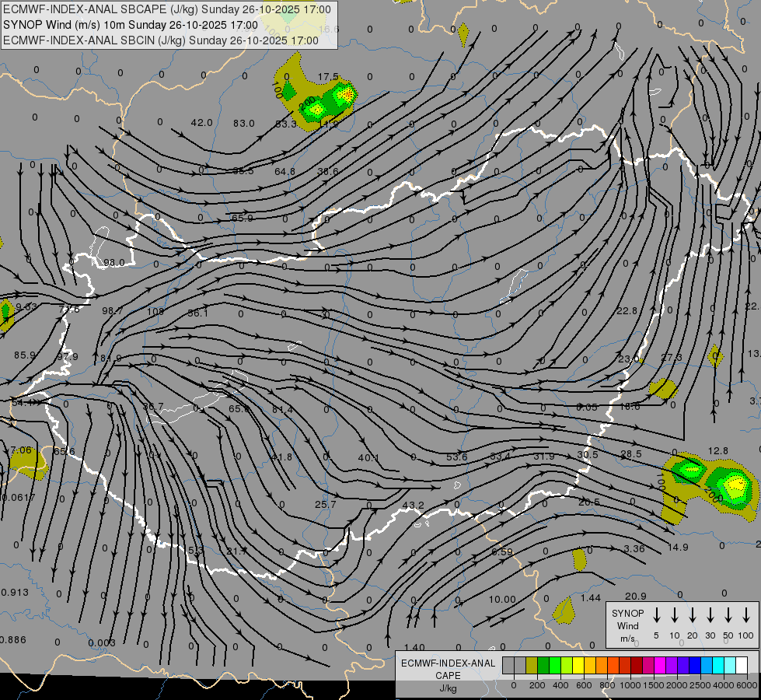Click the 22.8 value on the map
Image resolution: width=761 pixels, height=700 pixels.
click(x=627, y=310)
